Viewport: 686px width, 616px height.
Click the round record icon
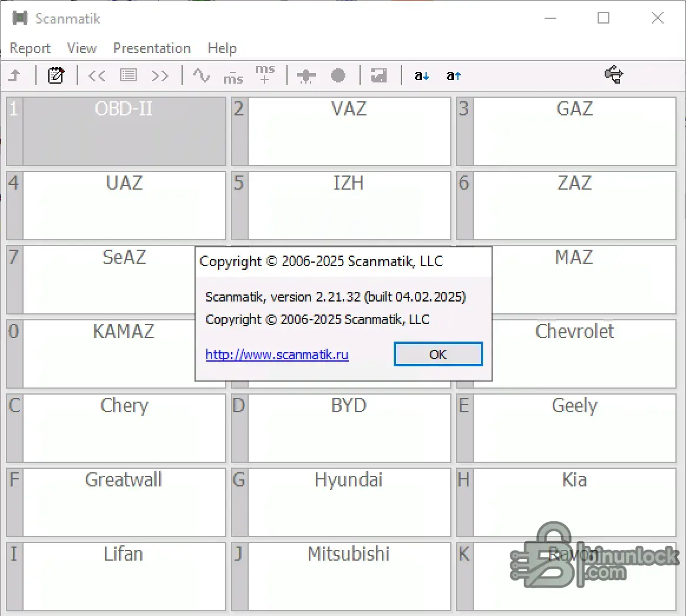tap(338, 75)
